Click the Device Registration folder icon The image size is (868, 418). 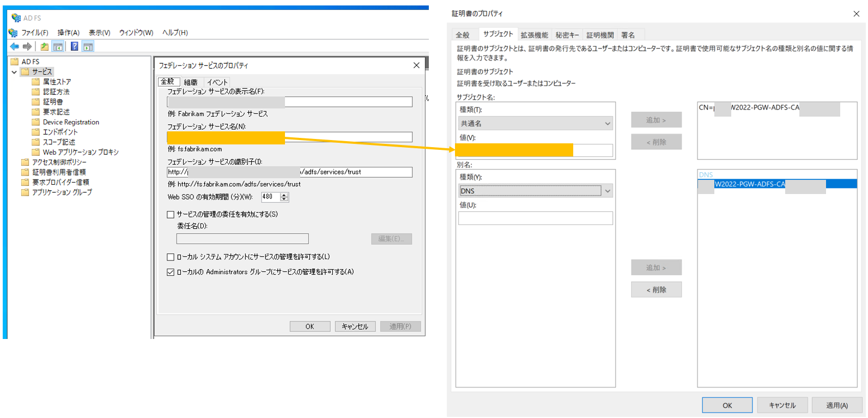click(36, 122)
